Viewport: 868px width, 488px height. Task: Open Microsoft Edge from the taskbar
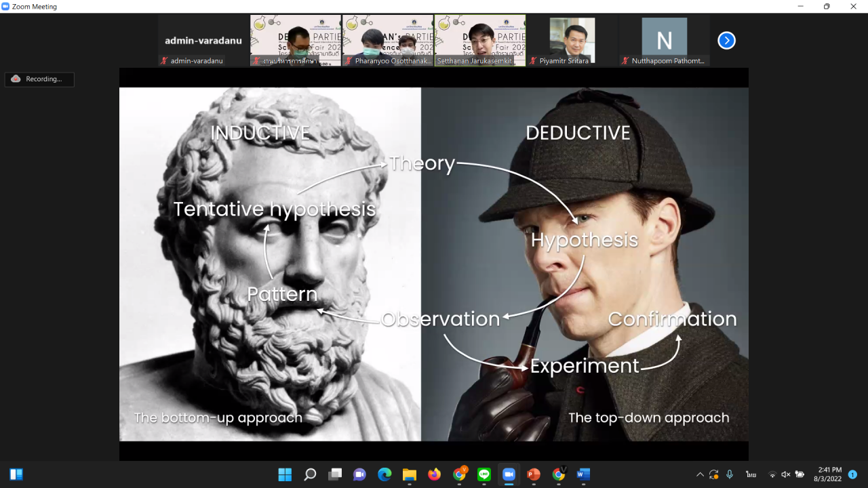click(384, 474)
